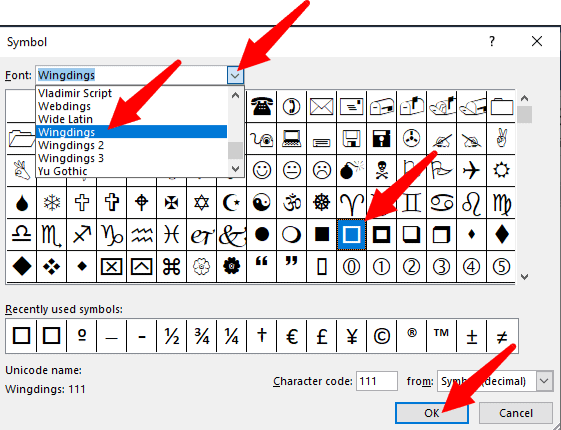Insert recently used plus-minus sign

click(471, 336)
